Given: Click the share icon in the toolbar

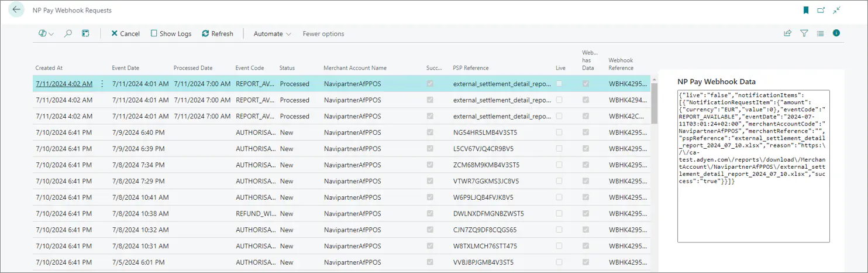Looking at the screenshot, I should click(x=788, y=33).
